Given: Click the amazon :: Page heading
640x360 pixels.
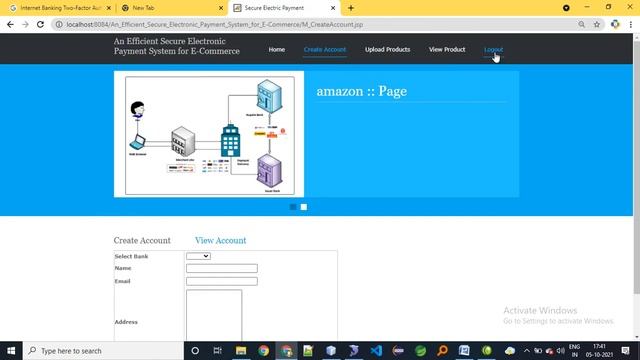Looking at the screenshot, I should 362,91.
